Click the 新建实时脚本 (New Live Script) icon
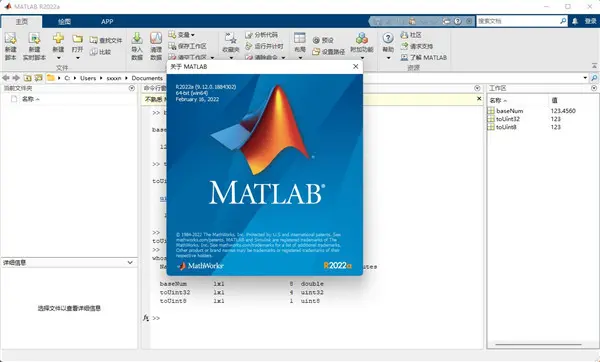 (x=34, y=38)
